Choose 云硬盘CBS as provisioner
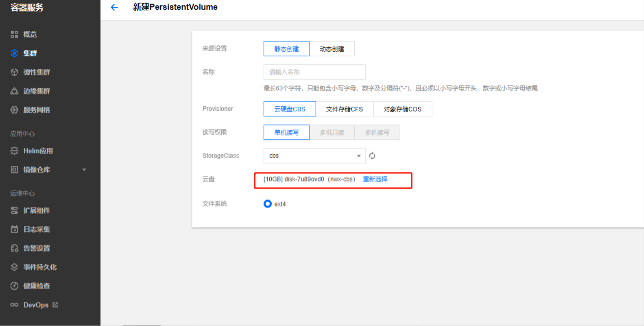 pyautogui.click(x=290, y=109)
